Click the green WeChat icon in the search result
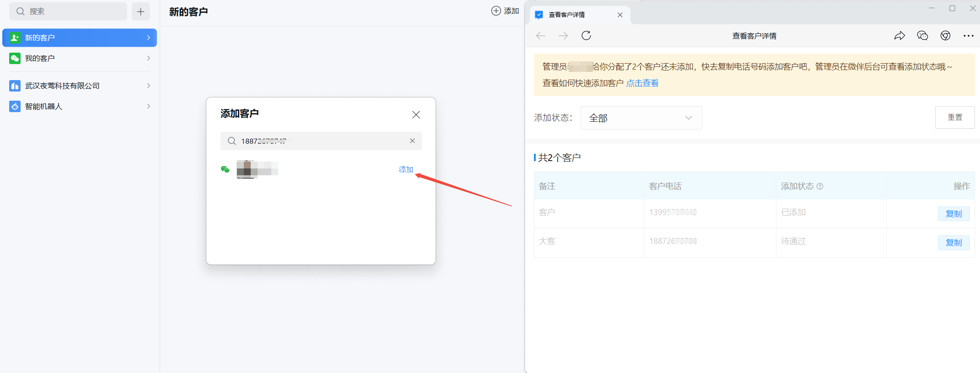 pos(225,169)
